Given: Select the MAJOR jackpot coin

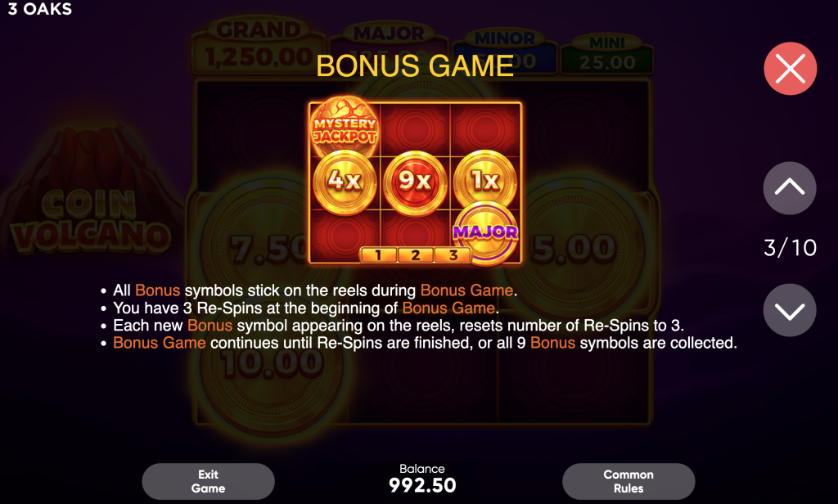Looking at the screenshot, I should [485, 233].
